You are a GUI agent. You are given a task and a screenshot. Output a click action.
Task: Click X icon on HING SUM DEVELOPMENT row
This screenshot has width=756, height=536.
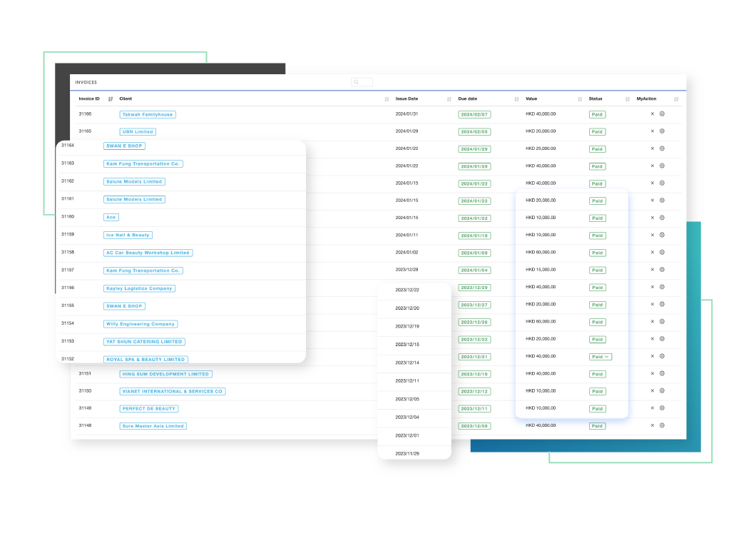[x=652, y=373]
